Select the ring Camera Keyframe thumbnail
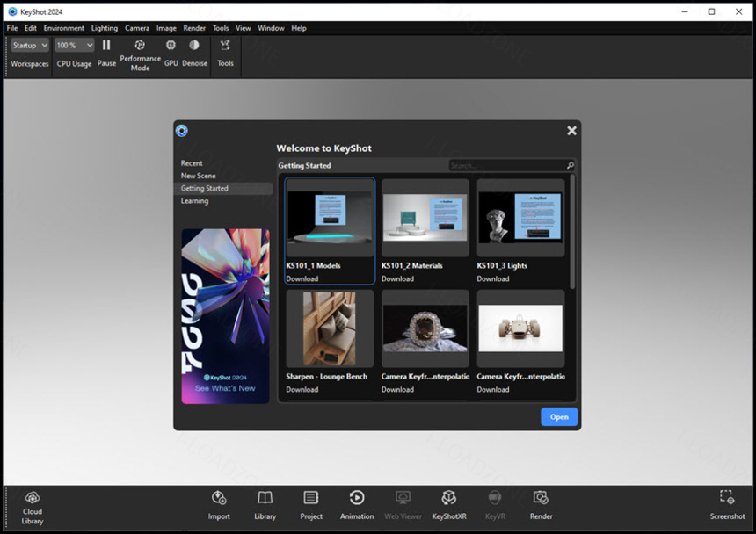Image resolution: width=756 pixels, height=534 pixels. (425, 328)
